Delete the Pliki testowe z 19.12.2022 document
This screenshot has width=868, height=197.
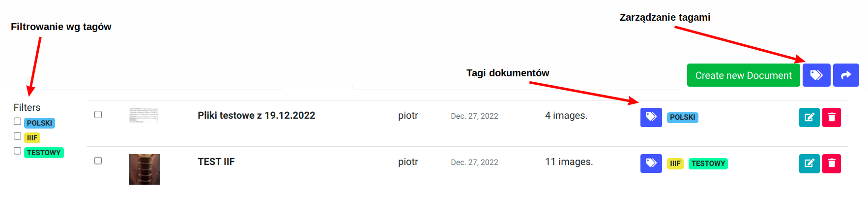832,117
